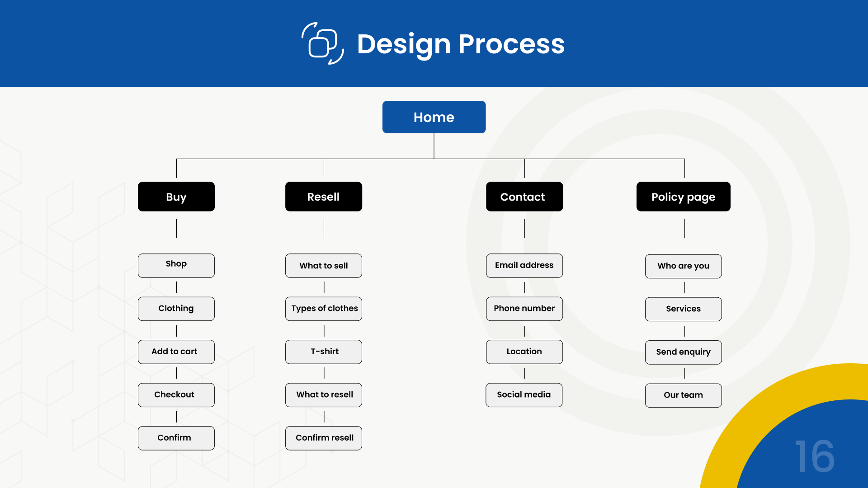Select the Social media node

(524, 394)
